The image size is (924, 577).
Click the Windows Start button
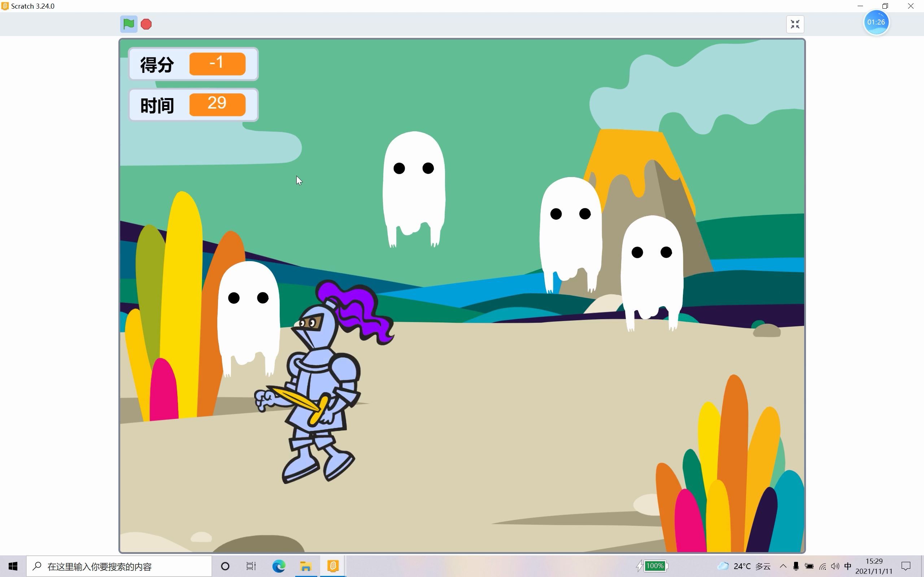[13, 566]
